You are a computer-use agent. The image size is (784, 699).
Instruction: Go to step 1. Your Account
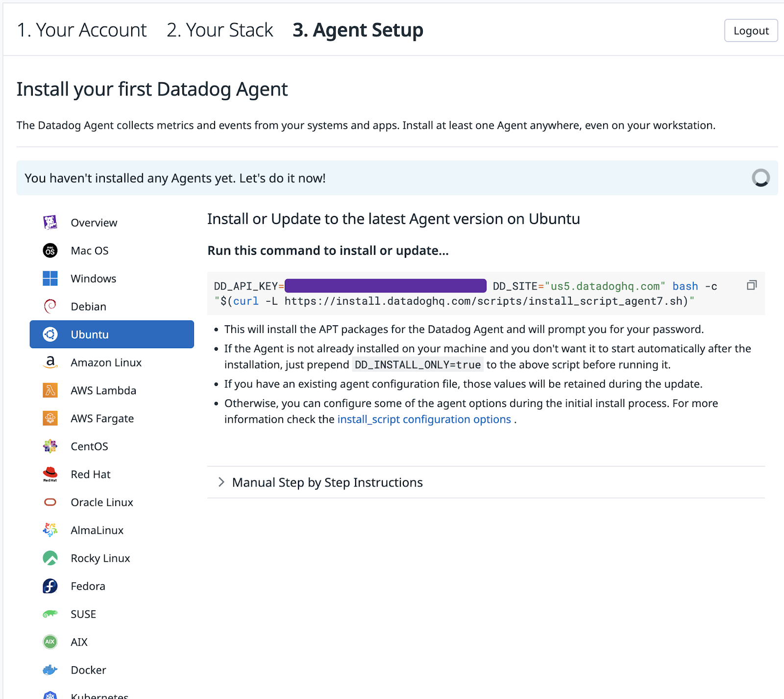point(82,30)
